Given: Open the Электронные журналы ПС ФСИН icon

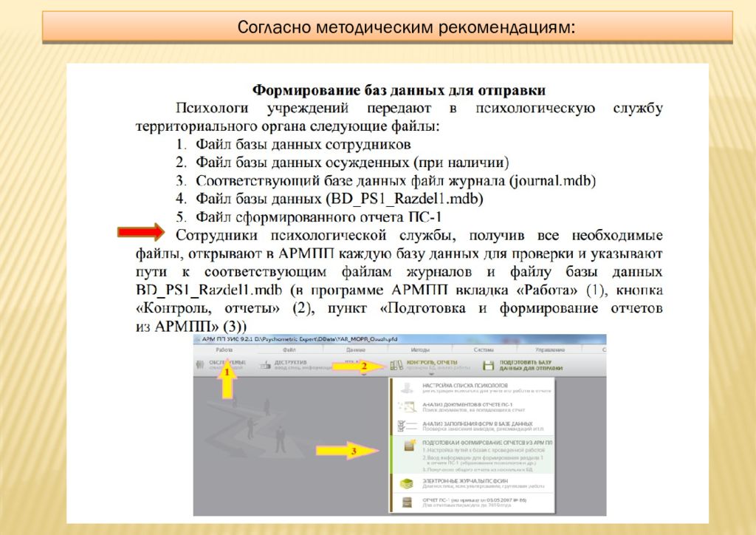Looking at the screenshot, I should (405, 484).
